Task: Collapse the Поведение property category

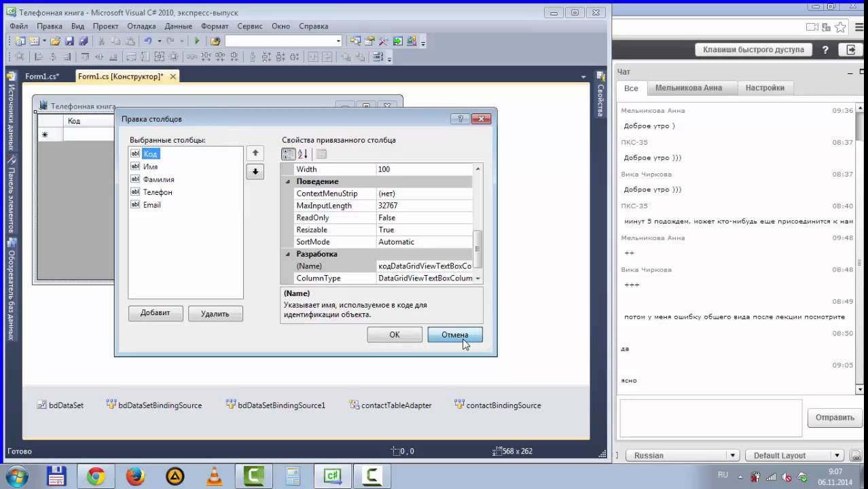Action: [x=288, y=181]
